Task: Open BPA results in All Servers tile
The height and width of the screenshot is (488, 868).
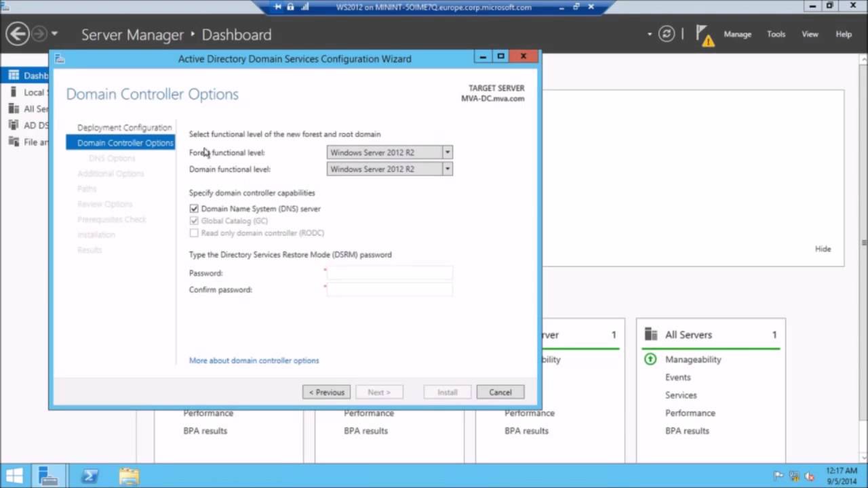Action: click(x=687, y=430)
